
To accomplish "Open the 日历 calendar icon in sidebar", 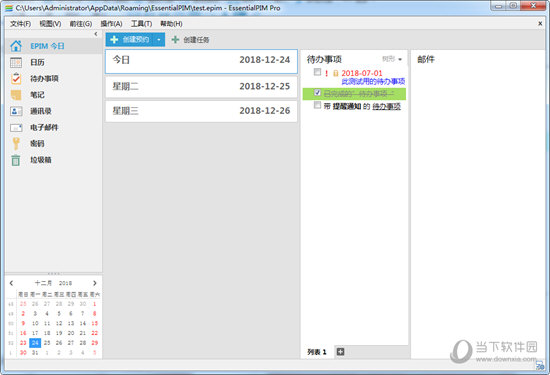I will coord(16,62).
